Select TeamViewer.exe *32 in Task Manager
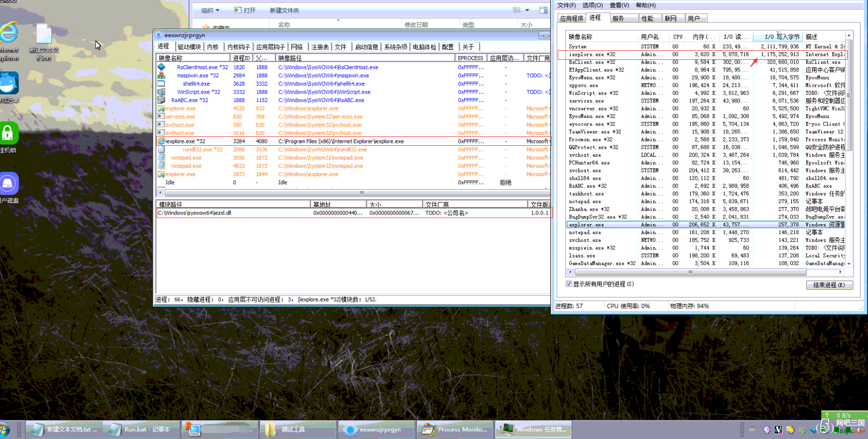The height and width of the screenshot is (439, 868). click(x=705, y=132)
